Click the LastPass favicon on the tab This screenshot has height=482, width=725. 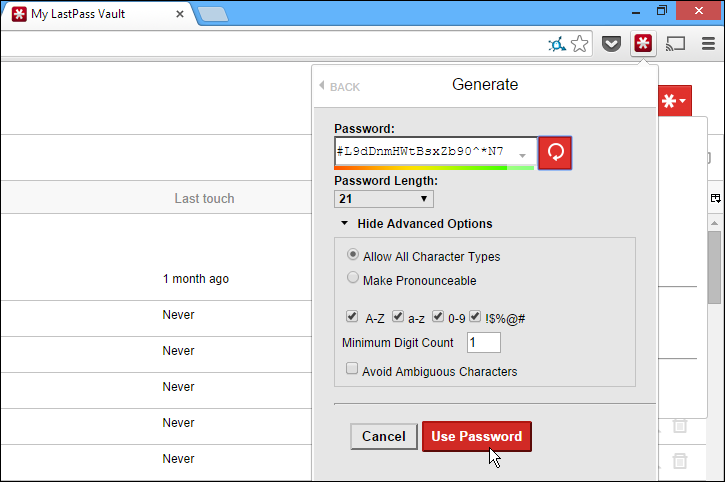[19, 14]
